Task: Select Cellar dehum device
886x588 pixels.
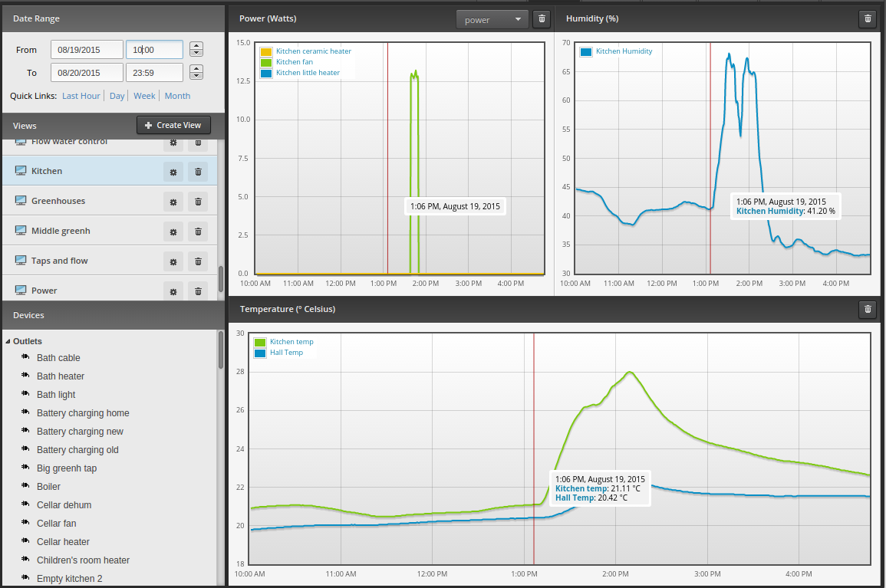Action: pyautogui.click(x=64, y=505)
